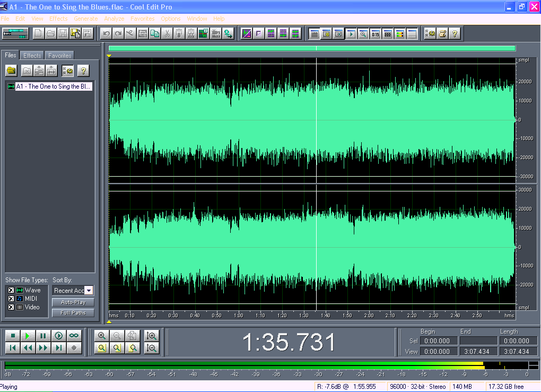
Task: Open the Options menu
Action: click(x=170, y=19)
